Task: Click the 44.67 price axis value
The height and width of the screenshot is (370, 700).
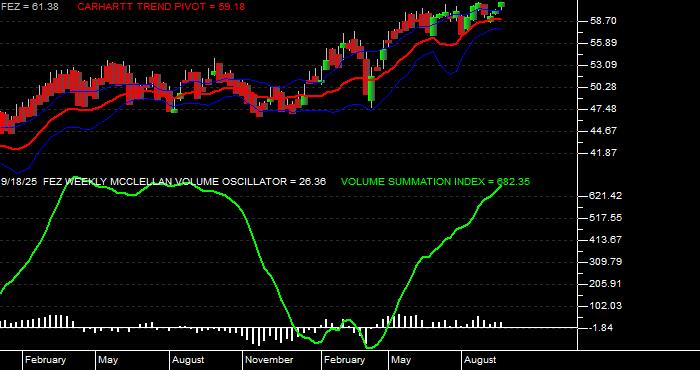Action: click(603, 131)
